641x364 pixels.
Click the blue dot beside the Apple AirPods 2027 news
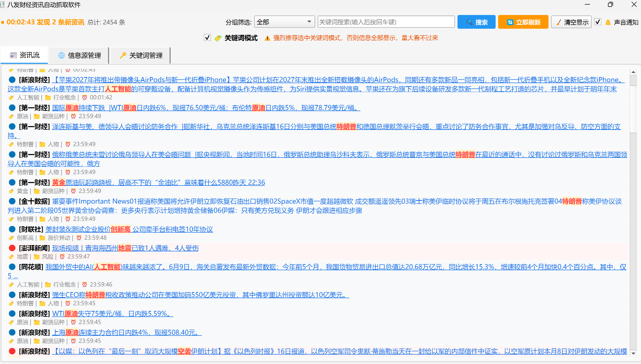pyautogui.click(x=12, y=80)
